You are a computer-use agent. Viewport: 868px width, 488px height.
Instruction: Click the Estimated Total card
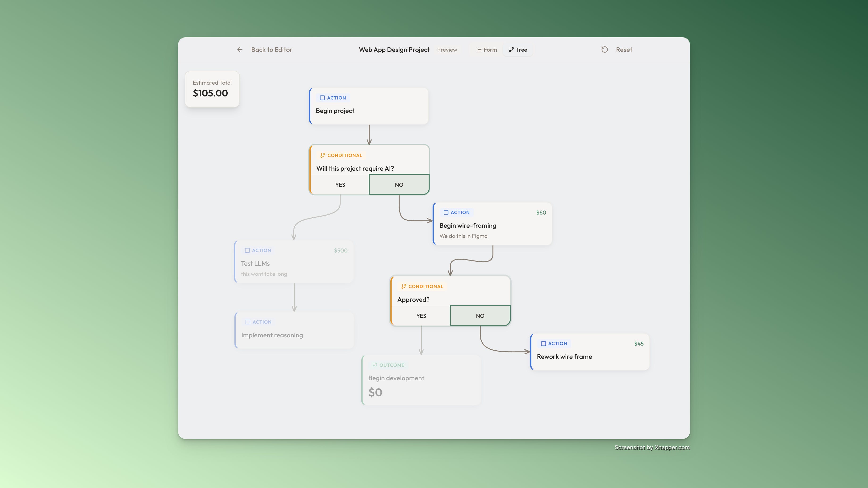coord(212,89)
